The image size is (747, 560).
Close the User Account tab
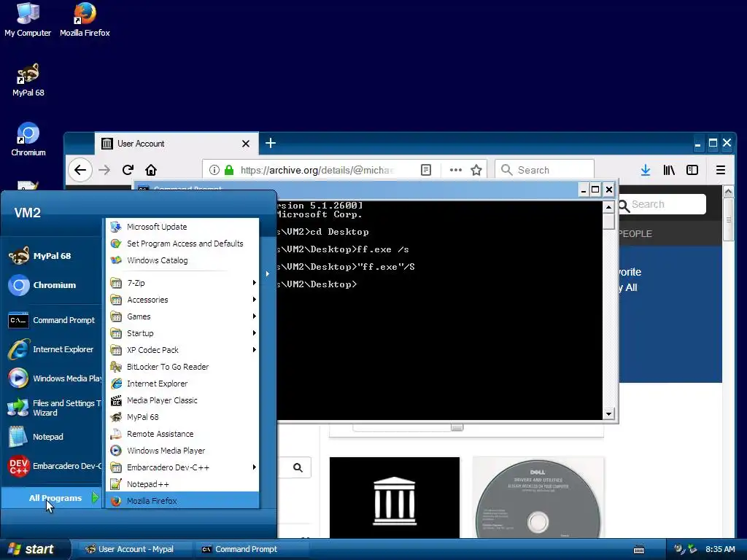(246, 144)
